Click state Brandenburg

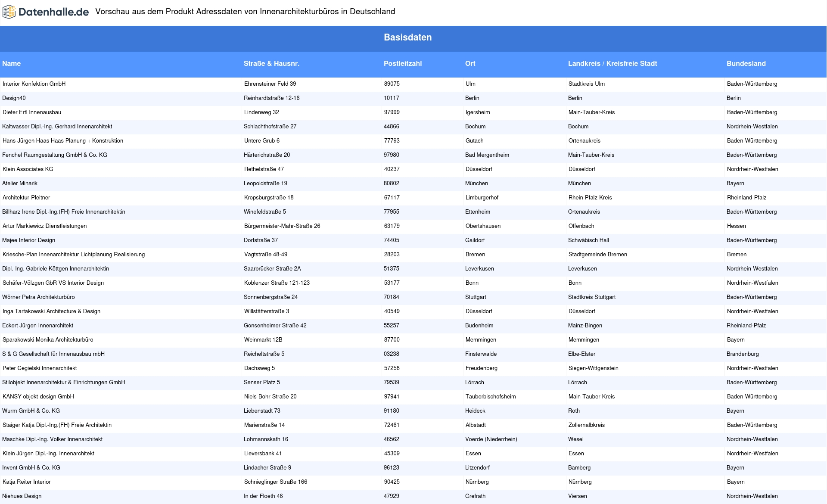743,354
